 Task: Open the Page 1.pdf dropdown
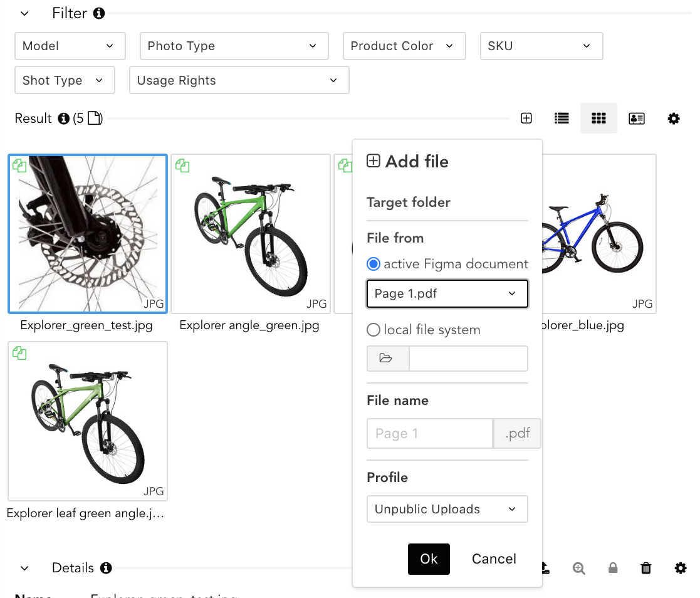(447, 294)
